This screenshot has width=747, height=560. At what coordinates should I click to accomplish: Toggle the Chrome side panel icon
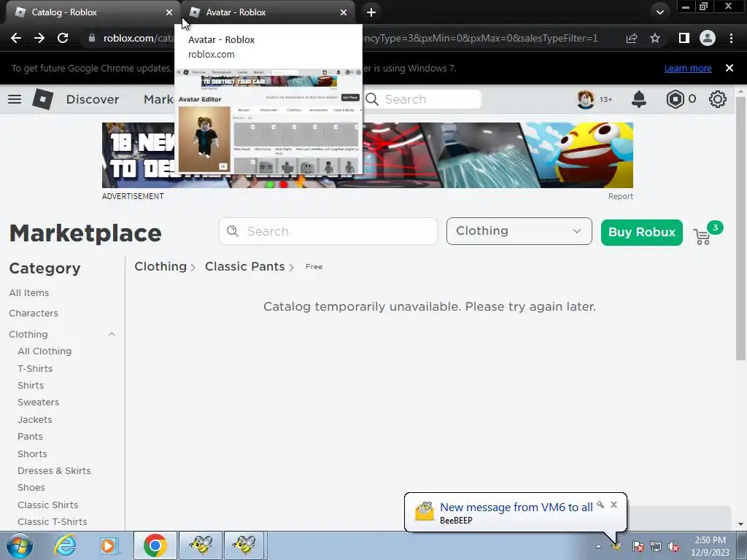point(684,38)
